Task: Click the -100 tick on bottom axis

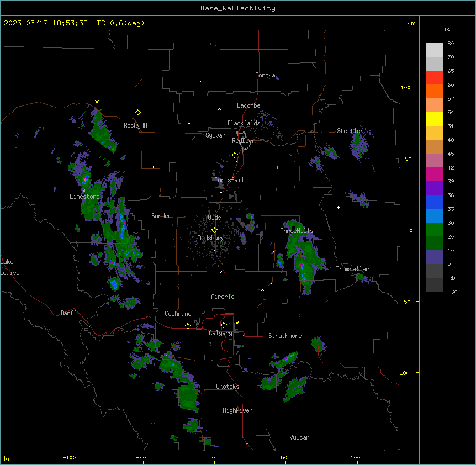Action: click(x=69, y=457)
